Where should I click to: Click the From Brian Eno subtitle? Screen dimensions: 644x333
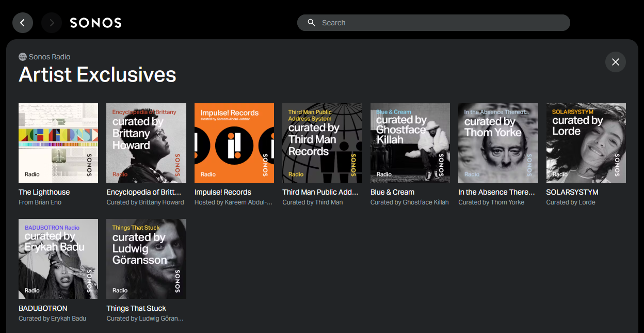[40, 202]
